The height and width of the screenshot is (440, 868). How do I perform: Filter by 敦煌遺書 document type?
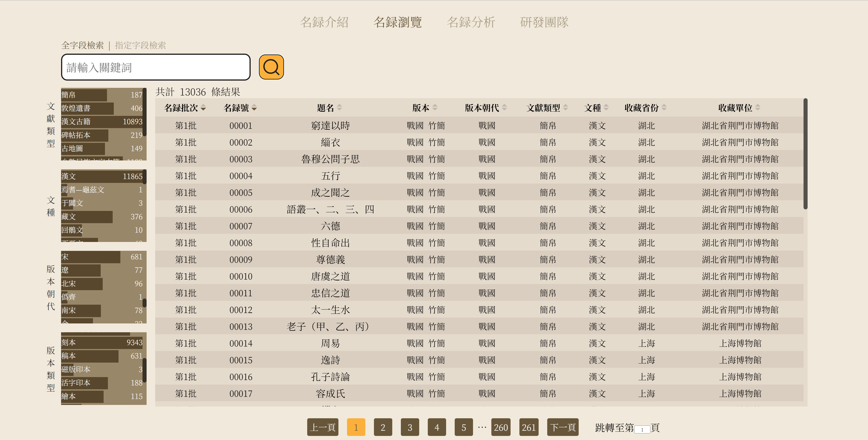(x=102, y=108)
